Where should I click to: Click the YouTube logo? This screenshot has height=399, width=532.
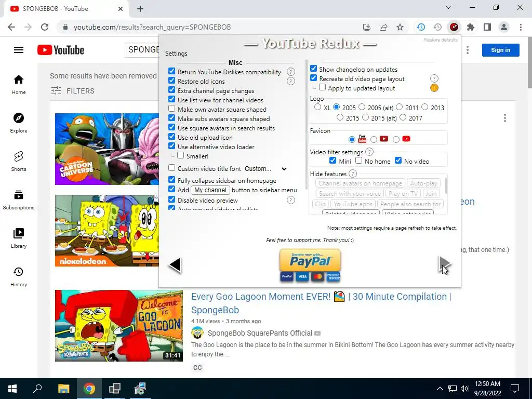61,50
